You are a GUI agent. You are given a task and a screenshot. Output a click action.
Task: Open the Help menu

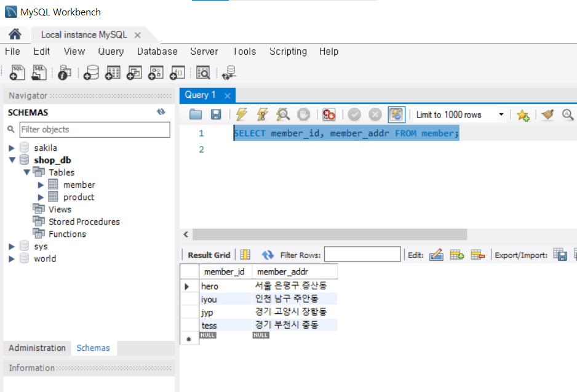coord(328,52)
